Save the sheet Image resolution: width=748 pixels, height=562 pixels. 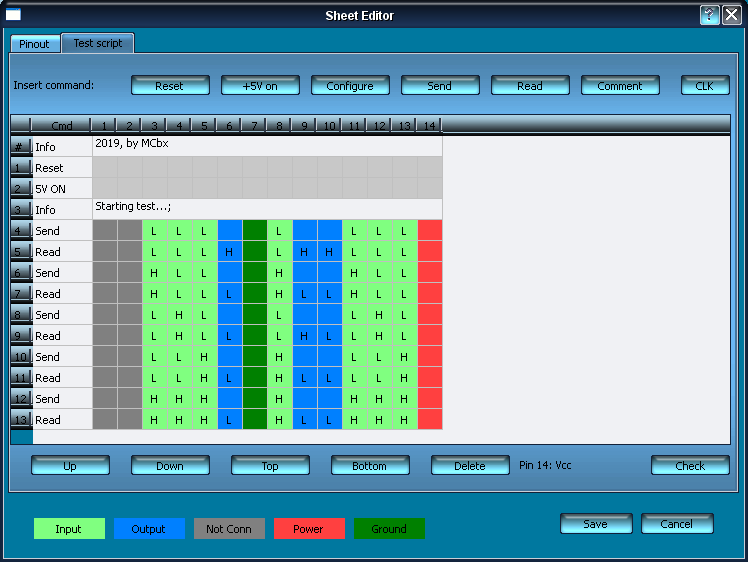pos(596,524)
